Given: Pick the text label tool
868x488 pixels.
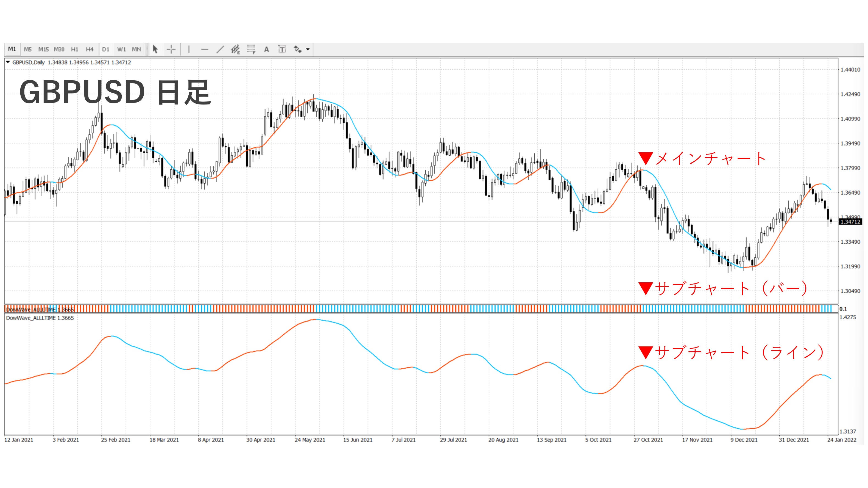Looking at the screenshot, I should (282, 49).
